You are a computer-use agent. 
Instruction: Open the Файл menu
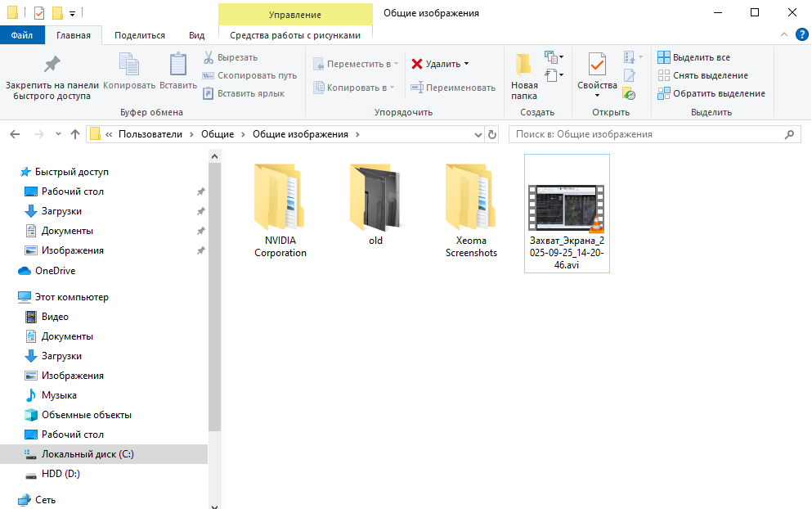(22, 35)
